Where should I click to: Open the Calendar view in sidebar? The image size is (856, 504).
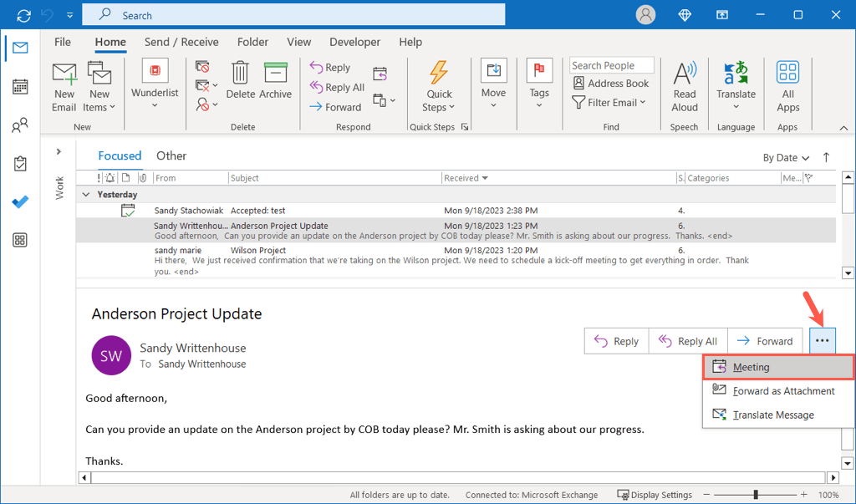point(20,87)
